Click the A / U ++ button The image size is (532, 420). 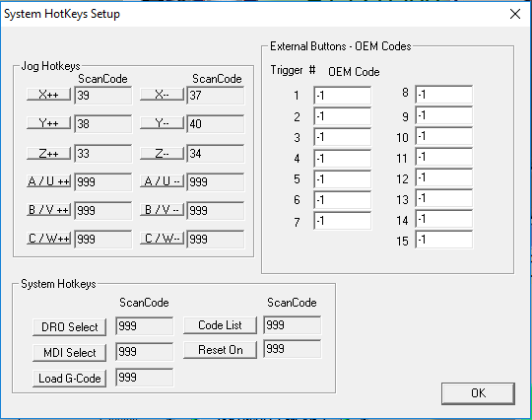coord(49,181)
